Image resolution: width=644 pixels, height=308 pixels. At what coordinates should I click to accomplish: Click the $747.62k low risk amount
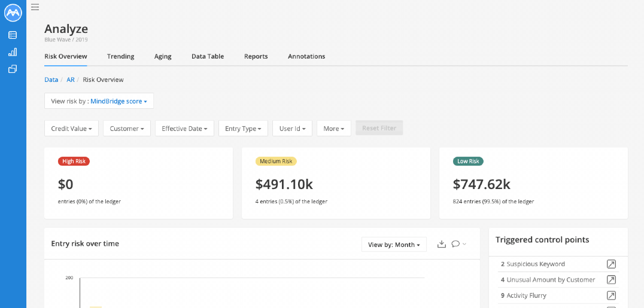[x=482, y=184]
